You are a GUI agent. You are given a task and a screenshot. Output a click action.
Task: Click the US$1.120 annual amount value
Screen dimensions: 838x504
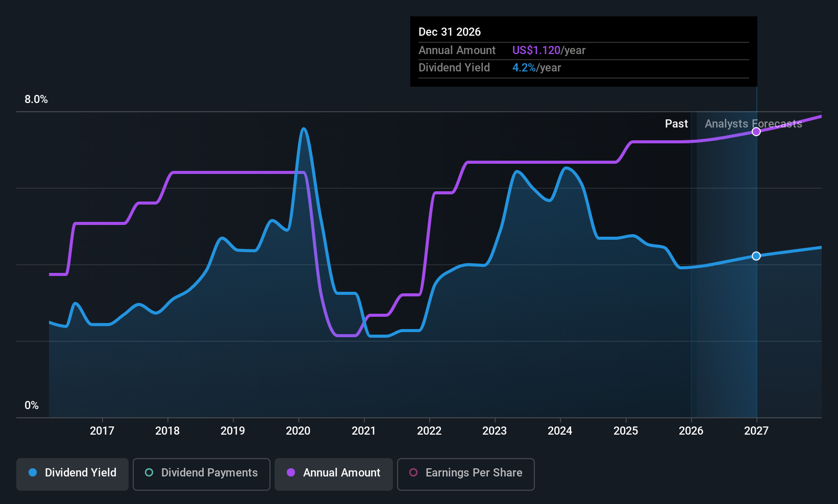(x=536, y=50)
